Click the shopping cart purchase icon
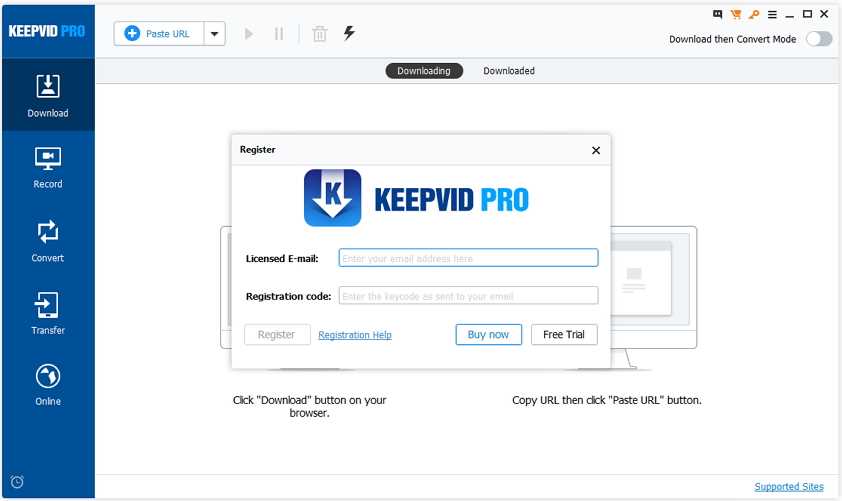 (736, 14)
